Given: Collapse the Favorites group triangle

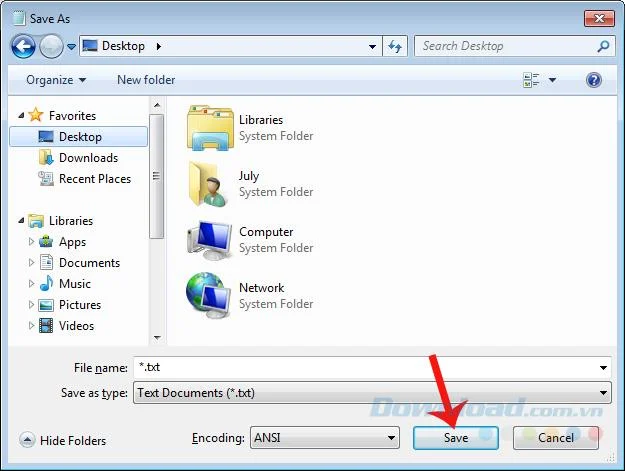Looking at the screenshot, I should (21, 116).
